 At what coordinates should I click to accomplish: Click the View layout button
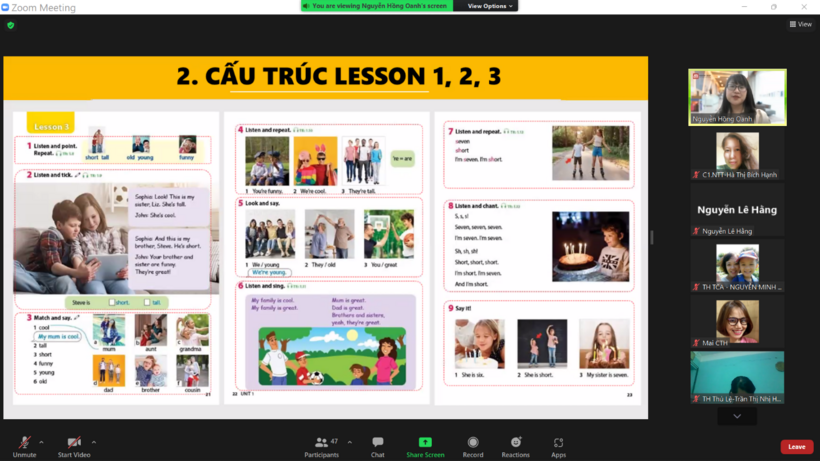tap(800, 24)
